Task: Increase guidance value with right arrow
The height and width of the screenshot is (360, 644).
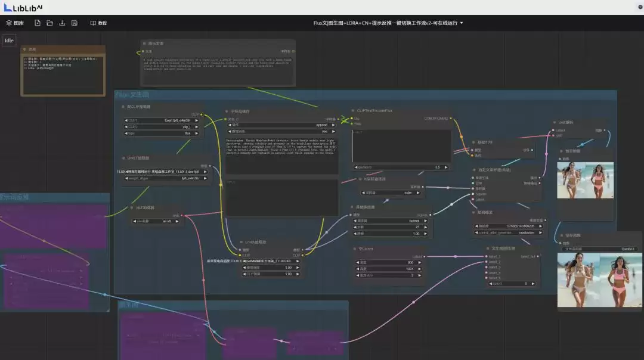Action: pos(446,167)
